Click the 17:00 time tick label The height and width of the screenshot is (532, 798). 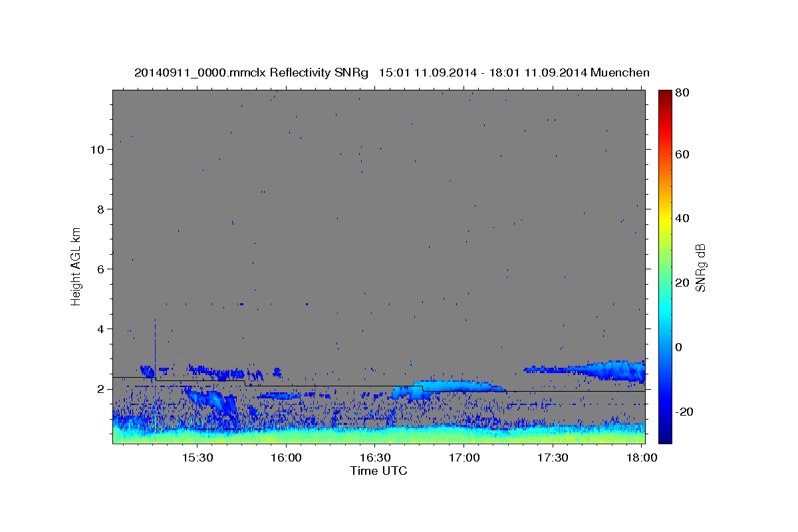pos(464,458)
